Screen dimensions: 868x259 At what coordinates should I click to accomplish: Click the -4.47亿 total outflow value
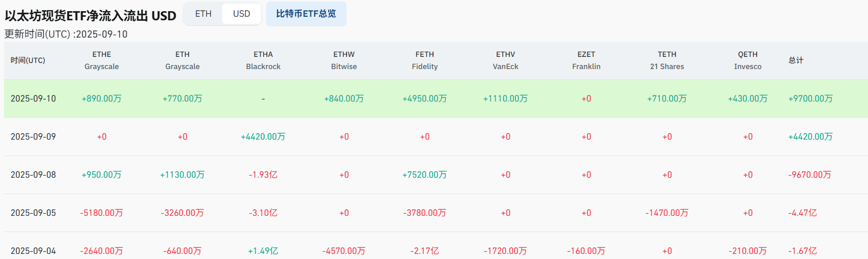[802, 213]
